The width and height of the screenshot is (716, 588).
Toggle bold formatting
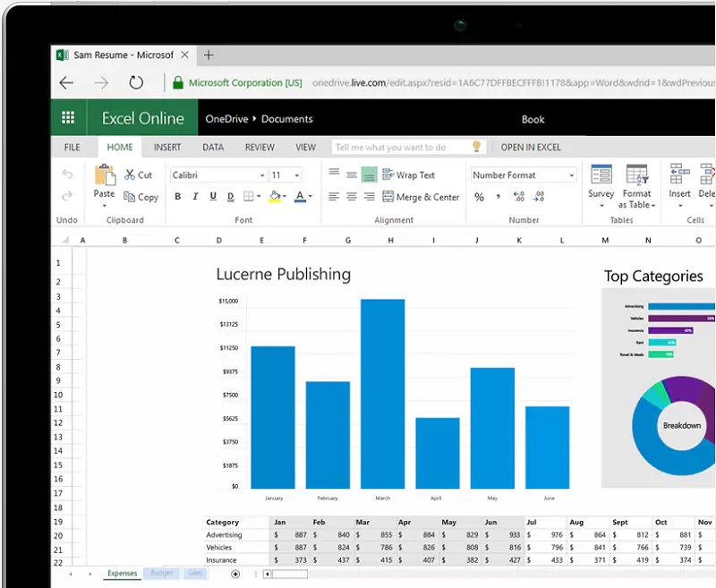point(177,196)
